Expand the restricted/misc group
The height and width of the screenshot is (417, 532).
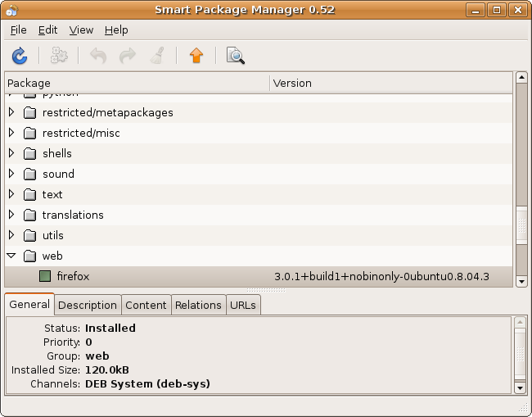(11, 133)
